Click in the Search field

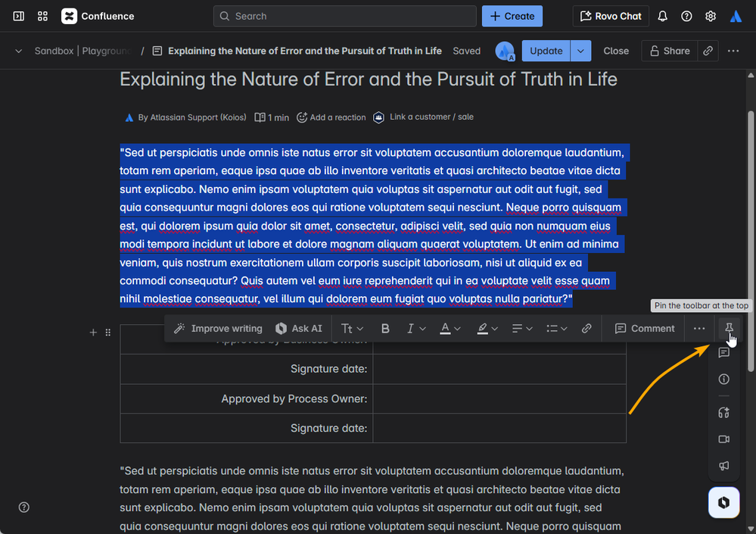click(x=345, y=16)
